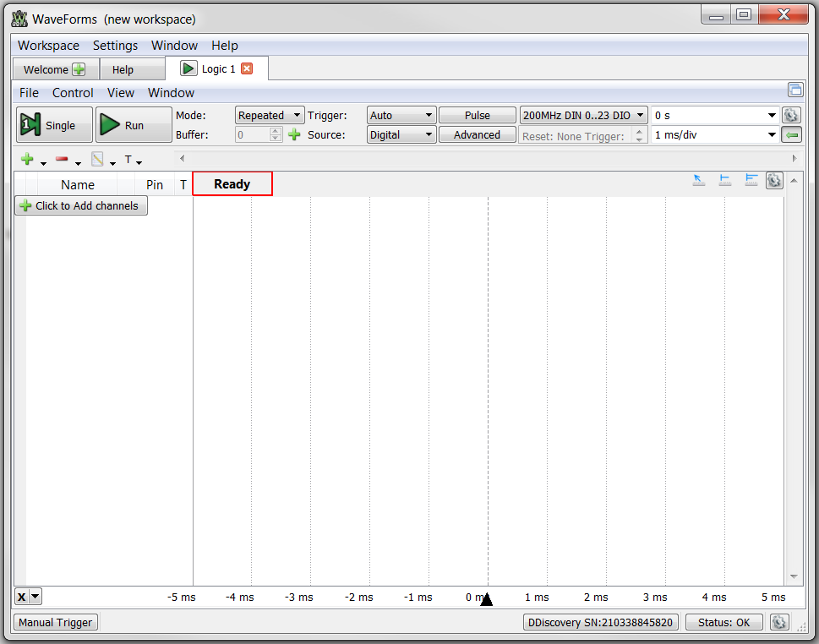The height and width of the screenshot is (644, 819).
Task: Open the Source dropdown showing Digital
Action: point(401,134)
